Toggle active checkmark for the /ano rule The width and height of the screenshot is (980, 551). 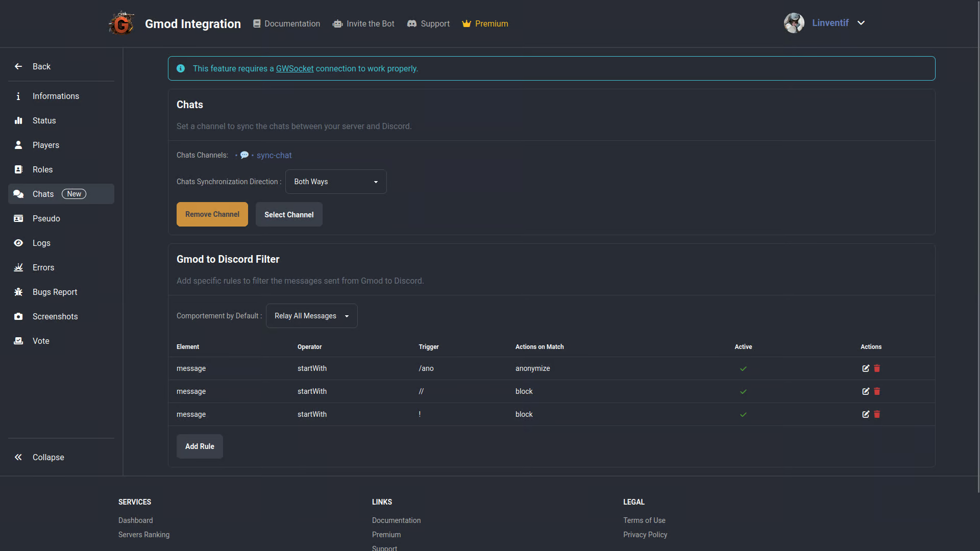pyautogui.click(x=743, y=368)
